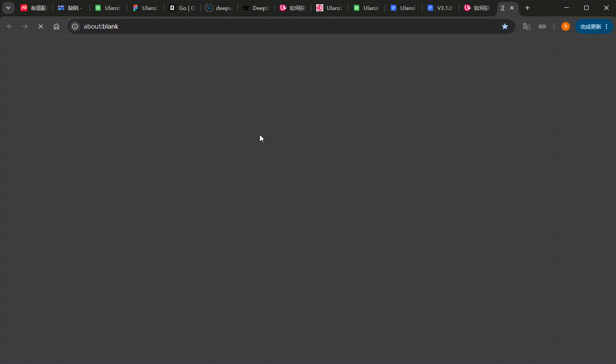Open a new tab with plus button
This screenshot has width=616, height=364.
point(528,8)
